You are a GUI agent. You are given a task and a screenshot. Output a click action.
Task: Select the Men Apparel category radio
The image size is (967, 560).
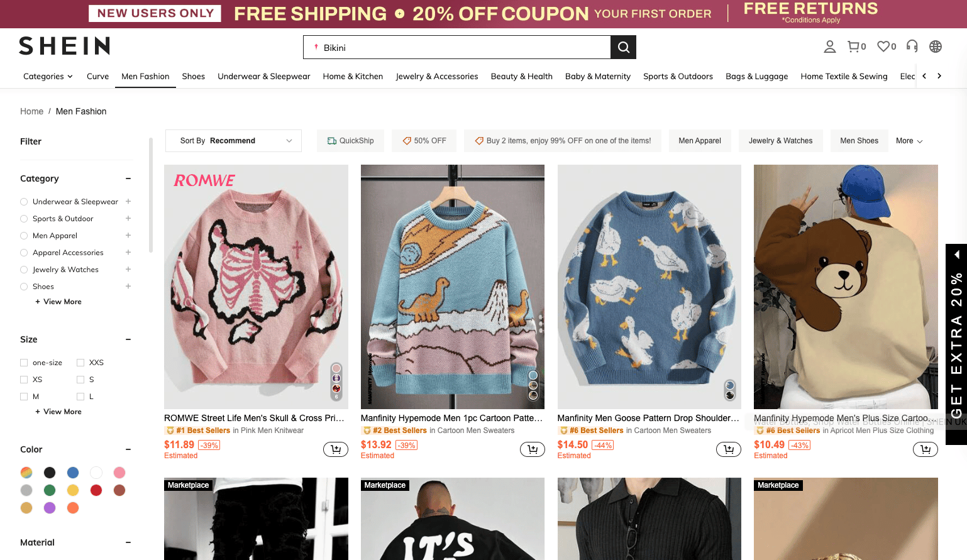(x=24, y=236)
